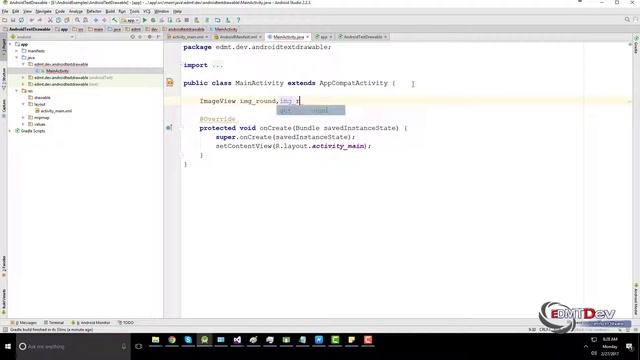Click the scroll-from-source target icon in Project panel
The image size is (640, 360).
(x=133, y=37)
